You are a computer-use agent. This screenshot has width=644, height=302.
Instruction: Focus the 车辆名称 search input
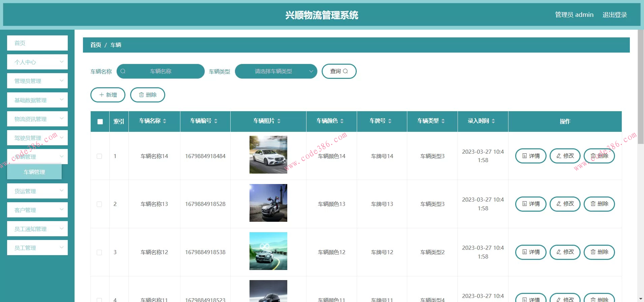point(160,71)
